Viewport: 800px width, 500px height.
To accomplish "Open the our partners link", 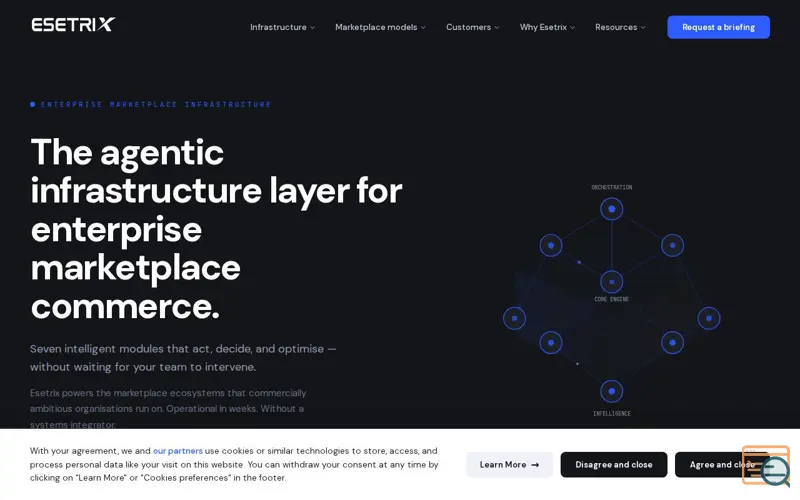I will [178, 451].
